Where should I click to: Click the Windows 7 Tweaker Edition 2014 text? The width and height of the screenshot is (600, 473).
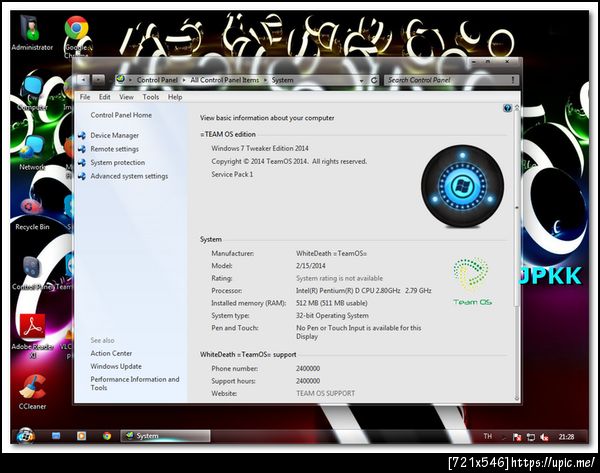[260, 148]
